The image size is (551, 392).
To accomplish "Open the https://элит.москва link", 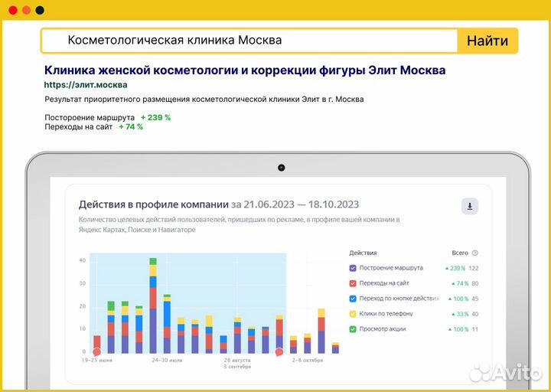I will pyautogui.click(x=86, y=85).
